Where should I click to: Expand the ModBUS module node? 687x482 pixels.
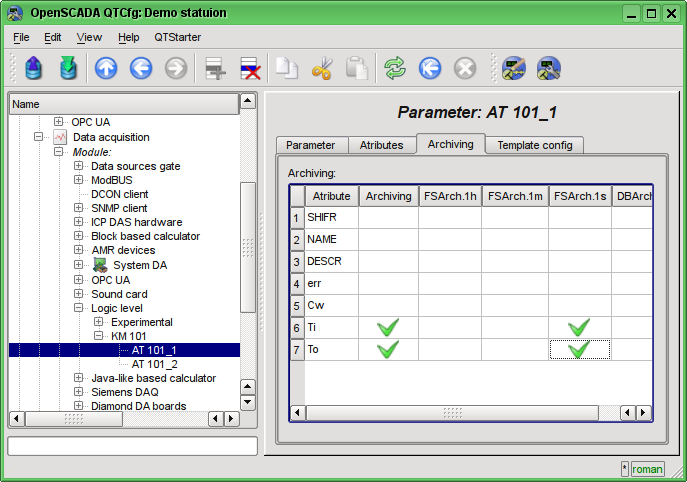[x=78, y=180]
